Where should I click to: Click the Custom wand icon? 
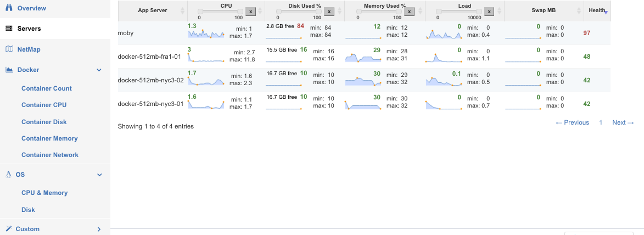8,229
